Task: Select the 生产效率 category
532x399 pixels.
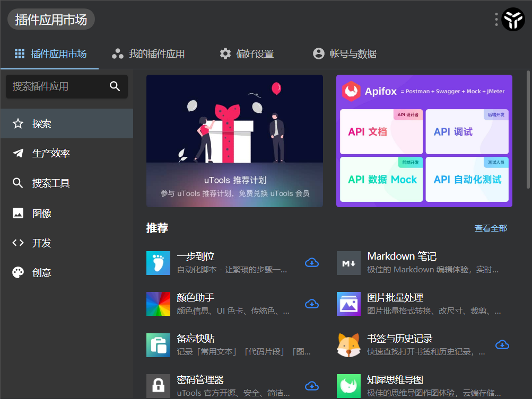Action: [66, 153]
